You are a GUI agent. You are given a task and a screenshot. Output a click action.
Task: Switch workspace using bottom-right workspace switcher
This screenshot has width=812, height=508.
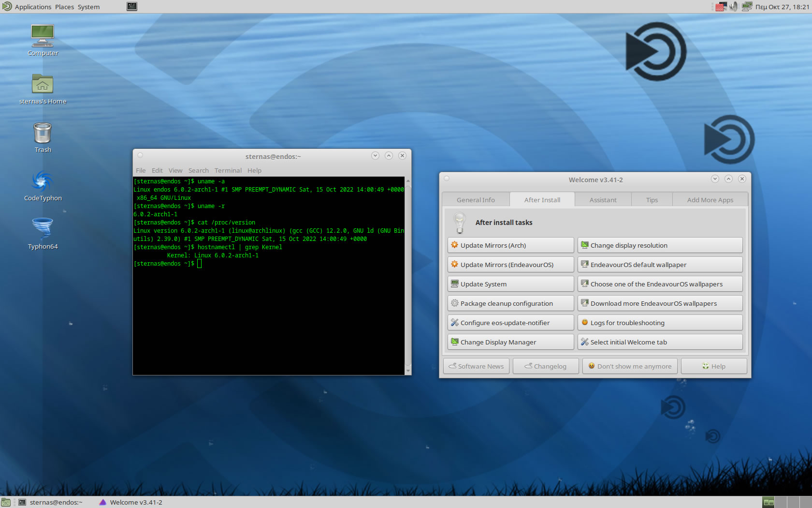pos(787,502)
